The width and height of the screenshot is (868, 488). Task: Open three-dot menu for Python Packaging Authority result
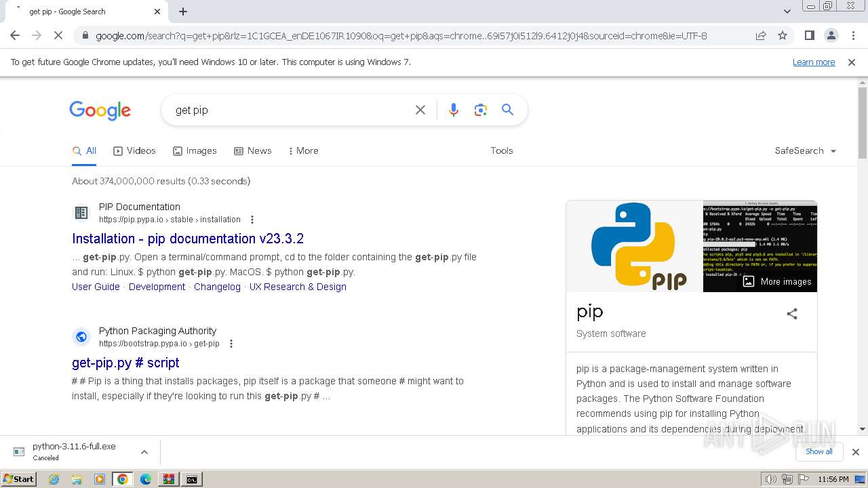[231, 344]
